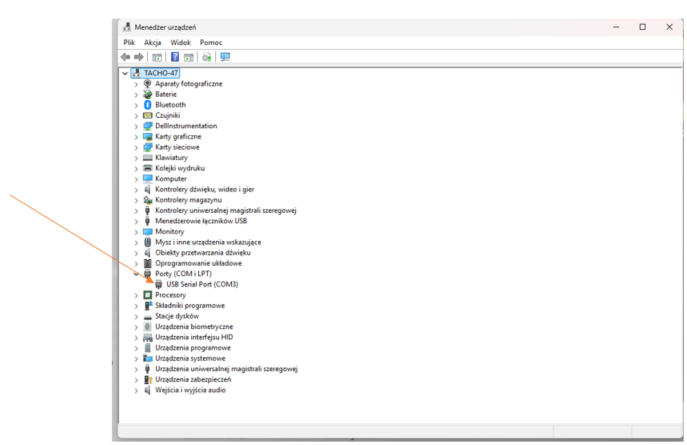Expand Kontrolery dźwięku, wideo i gier

[x=136, y=190]
